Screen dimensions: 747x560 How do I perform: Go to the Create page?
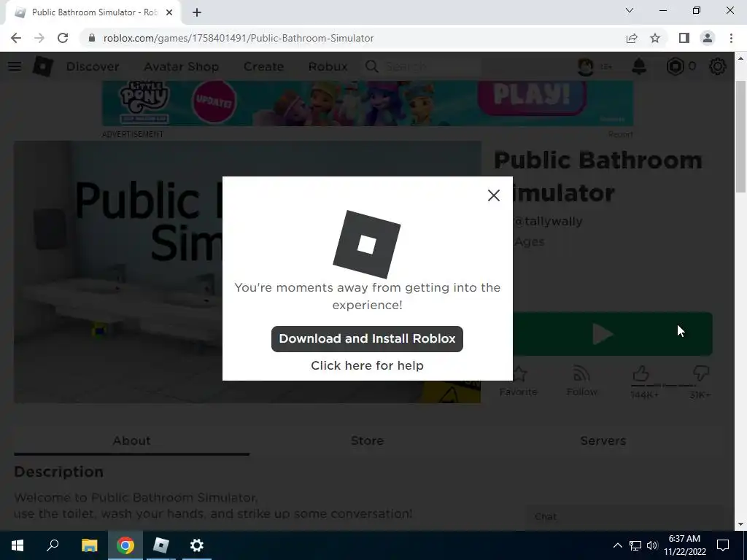[x=263, y=66]
